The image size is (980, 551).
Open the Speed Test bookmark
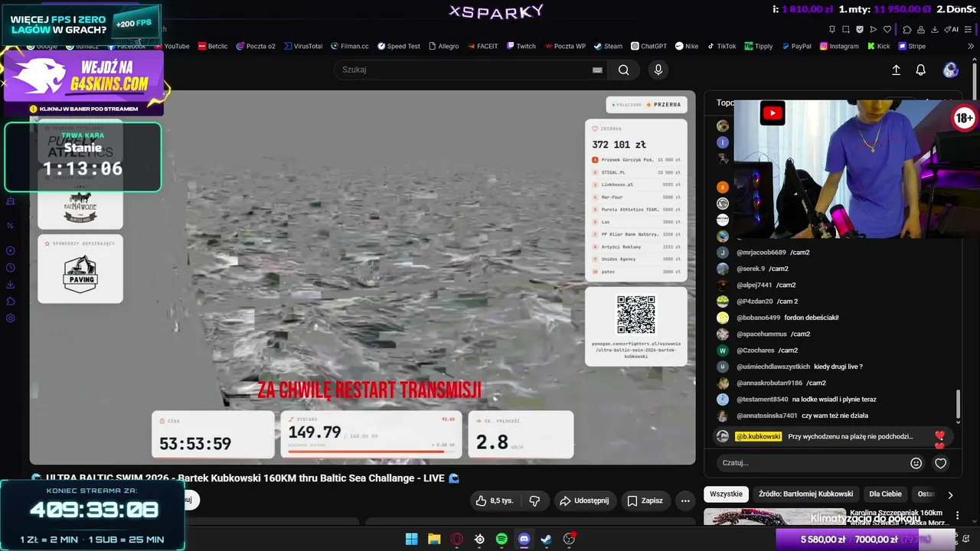(398, 46)
